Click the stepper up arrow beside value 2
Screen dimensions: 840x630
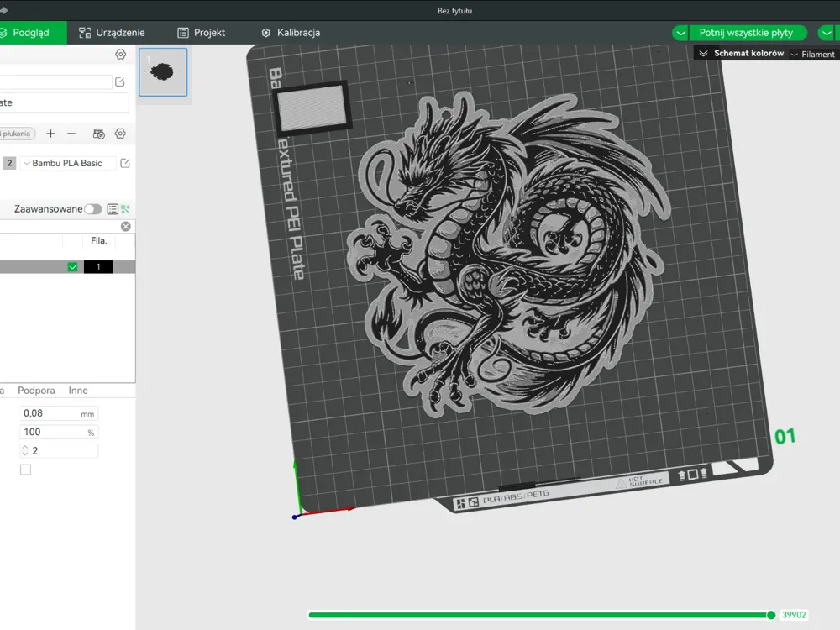coord(24,448)
